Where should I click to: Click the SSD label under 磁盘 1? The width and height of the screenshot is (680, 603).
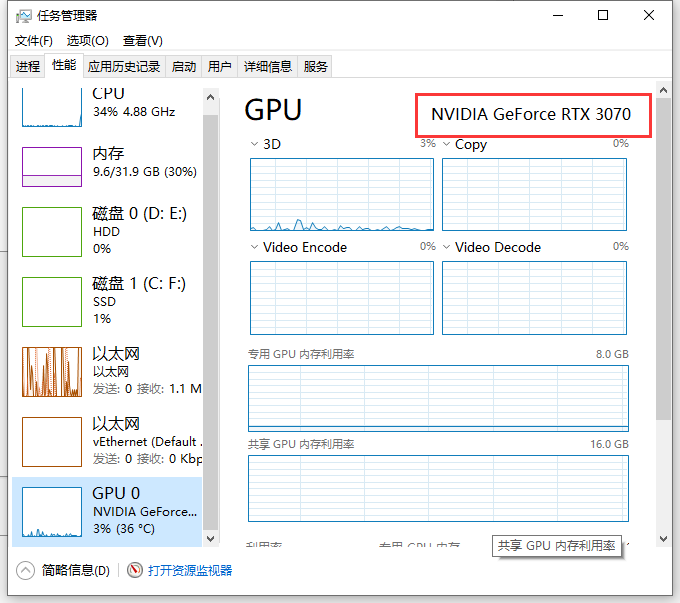(105, 302)
